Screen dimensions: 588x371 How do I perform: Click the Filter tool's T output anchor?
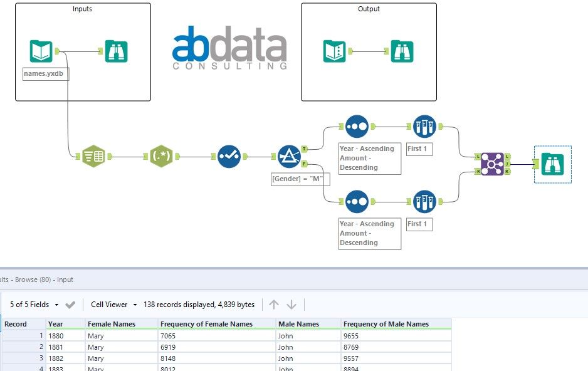click(304, 149)
